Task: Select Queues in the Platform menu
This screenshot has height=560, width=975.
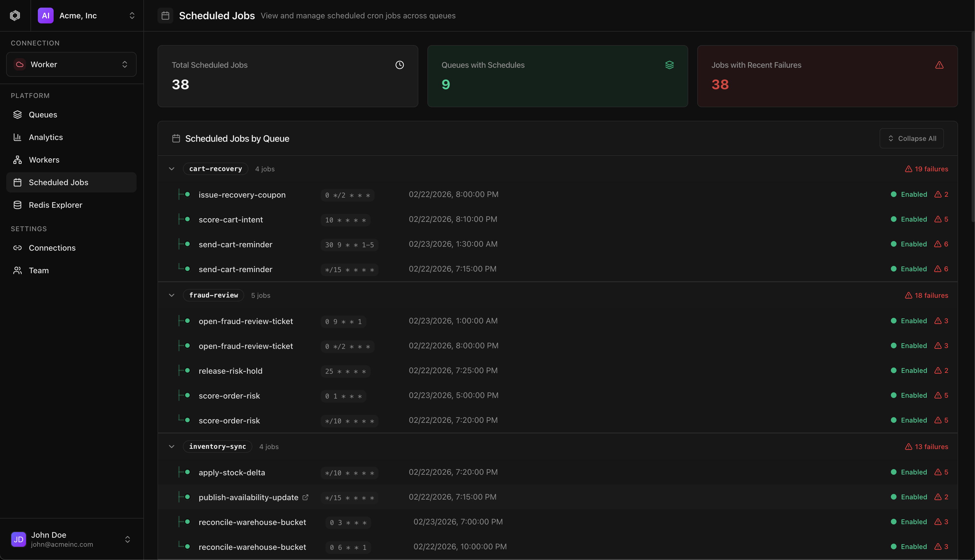Action: point(42,115)
